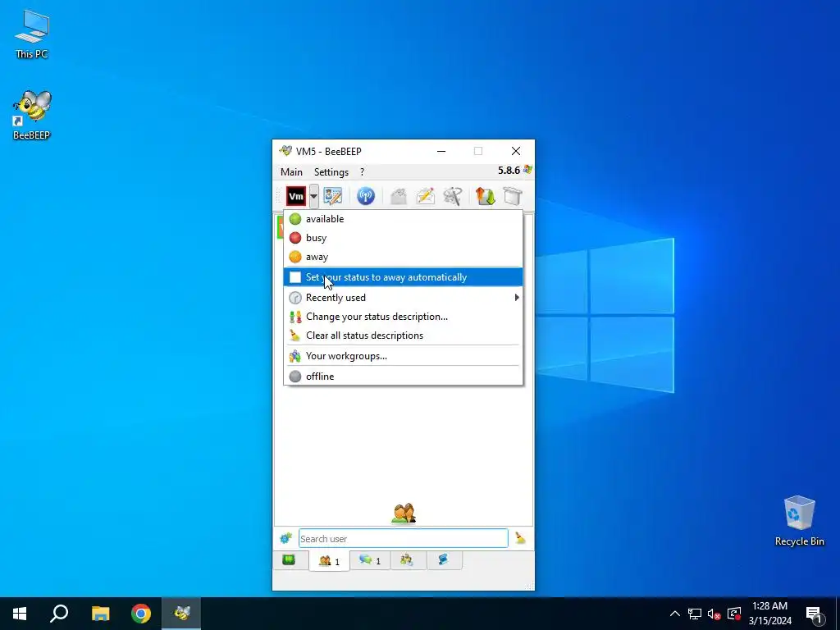Screen dimensions: 840x630
Task: Go offline via the status menu
Action: point(403,376)
